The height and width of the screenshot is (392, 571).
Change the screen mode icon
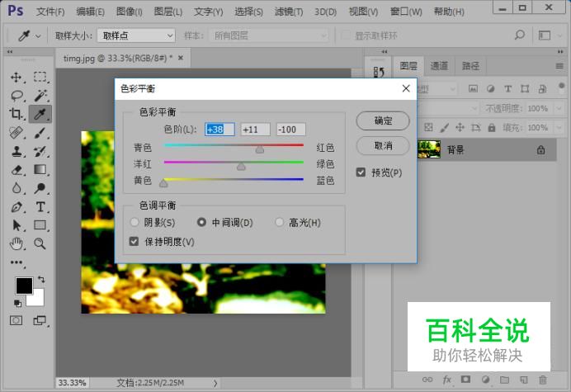[x=40, y=320]
